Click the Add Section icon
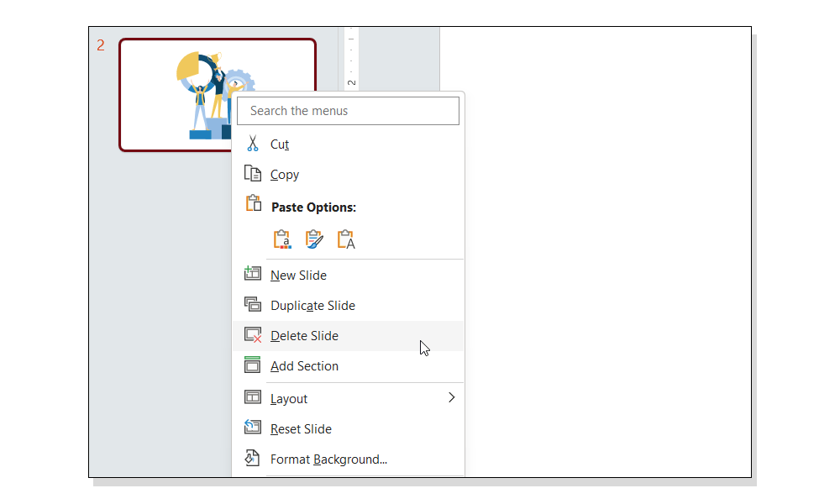The height and width of the screenshot is (504, 840). click(x=252, y=365)
